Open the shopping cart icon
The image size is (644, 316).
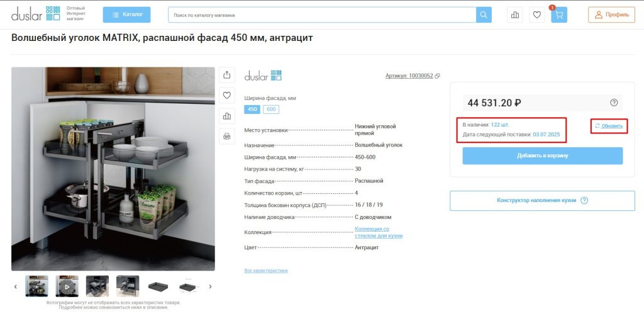(559, 15)
